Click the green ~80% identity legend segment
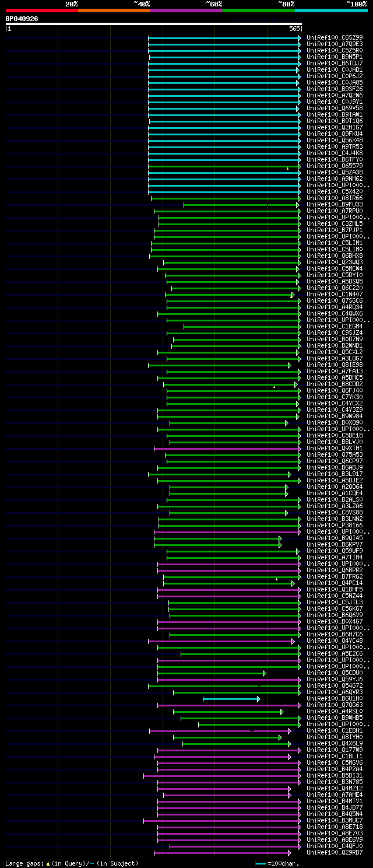 point(259,10)
